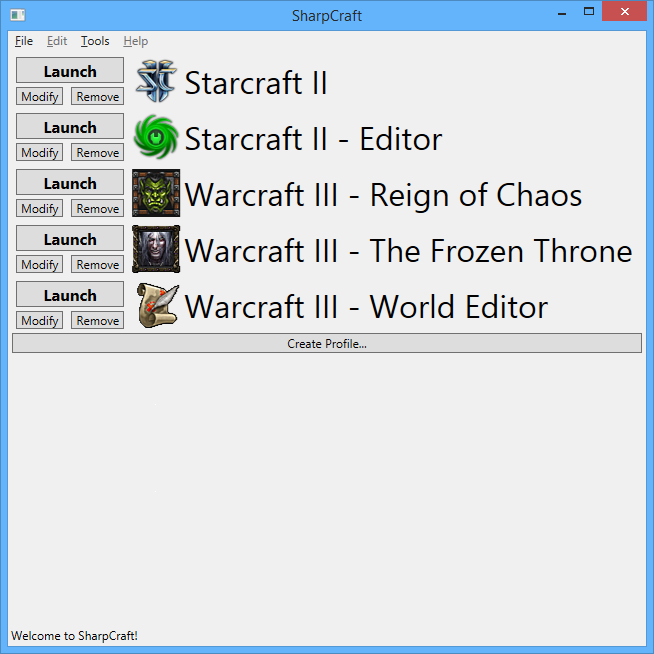Select the Warcraft III - World Editor title text
The image size is (654, 654).
[x=366, y=307]
